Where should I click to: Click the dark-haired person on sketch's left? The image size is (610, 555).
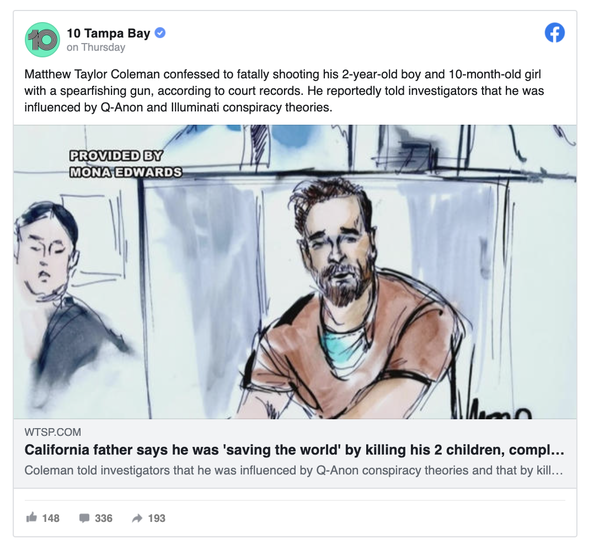(50, 290)
